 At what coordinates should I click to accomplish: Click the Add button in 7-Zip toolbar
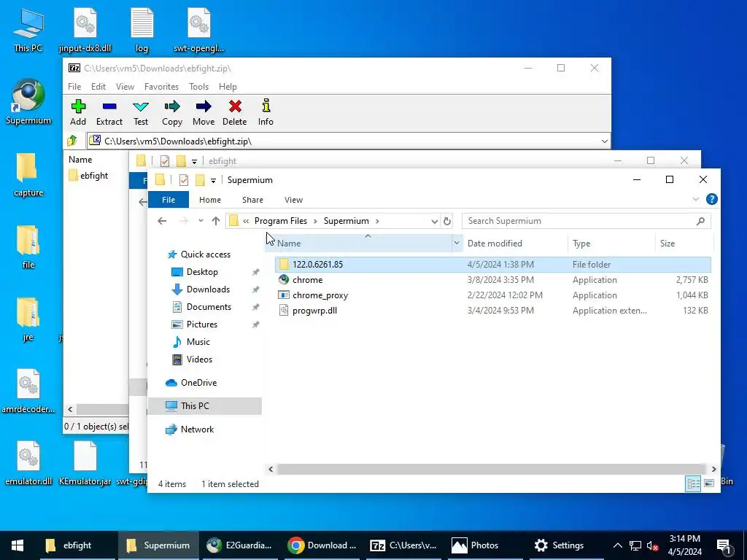[78, 113]
